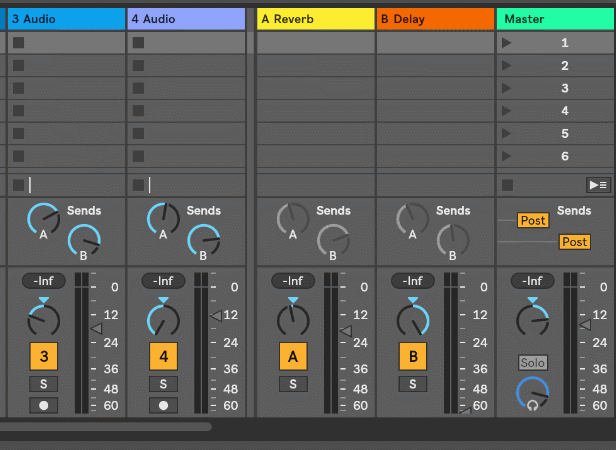Arm the 3 Audio track for recording
Viewport: 616px width, 450px height.
point(43,405)
